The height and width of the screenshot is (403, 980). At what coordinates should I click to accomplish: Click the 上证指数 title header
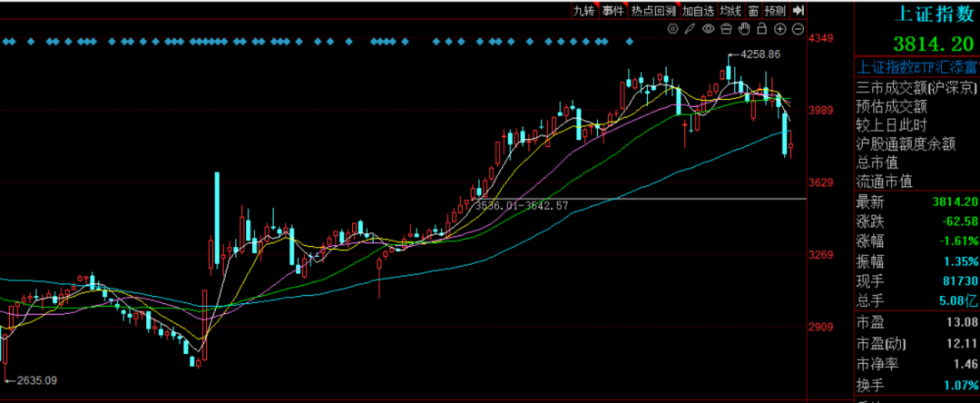[x=935, y=14]
